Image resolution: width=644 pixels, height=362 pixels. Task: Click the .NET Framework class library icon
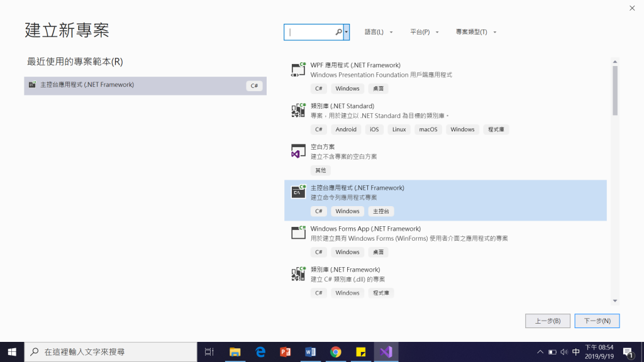coord(298,274)
